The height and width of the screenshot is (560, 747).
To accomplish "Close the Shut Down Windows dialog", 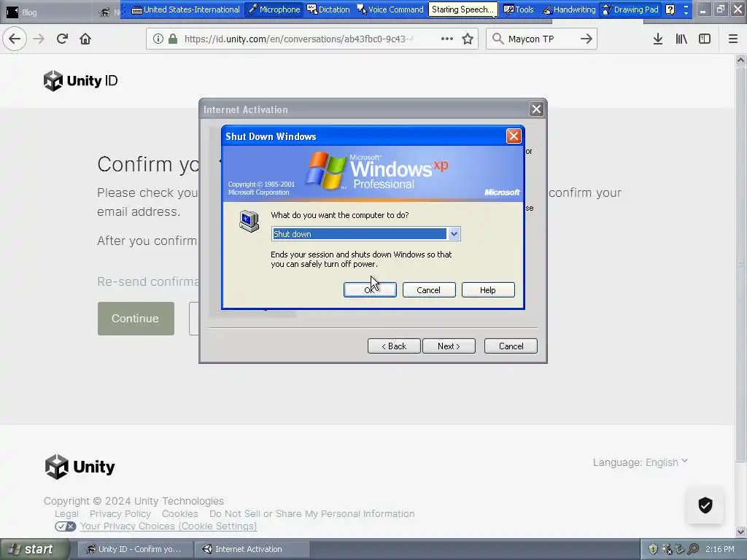I will coord(514,136).
